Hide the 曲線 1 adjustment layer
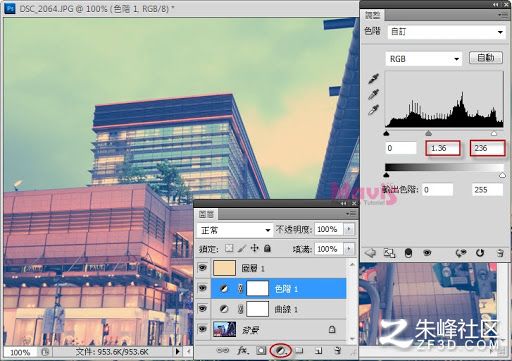The image size is (512, 361). pyautogui.click(x=203, y=309)
